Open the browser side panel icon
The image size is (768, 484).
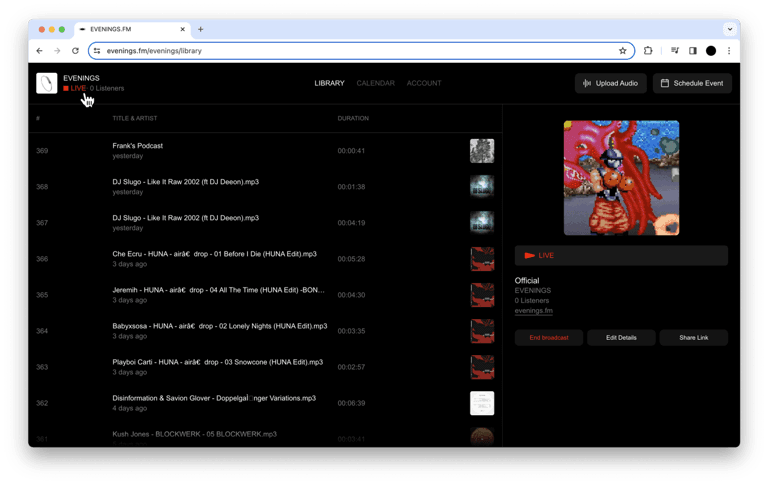pos(693,50)
